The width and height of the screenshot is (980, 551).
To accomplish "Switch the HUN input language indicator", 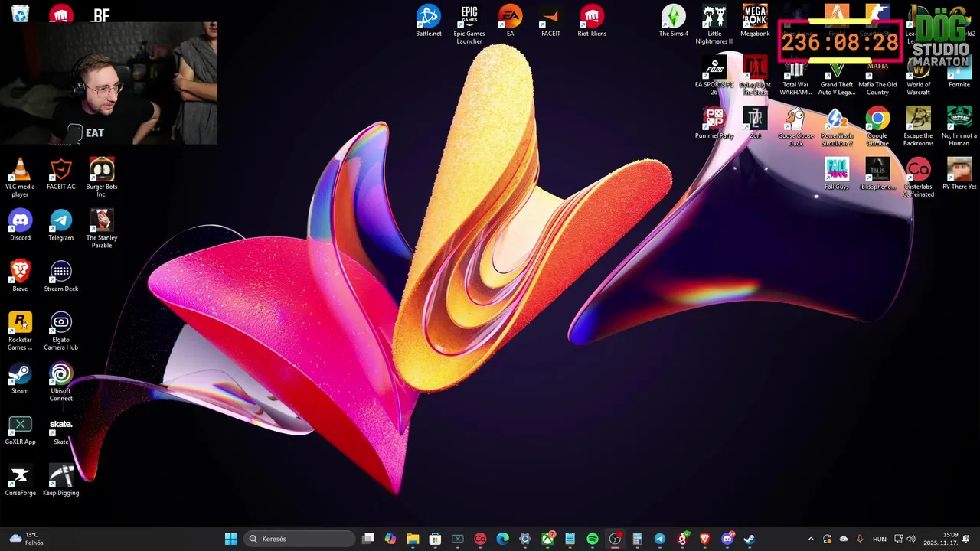I will (880, 539).
